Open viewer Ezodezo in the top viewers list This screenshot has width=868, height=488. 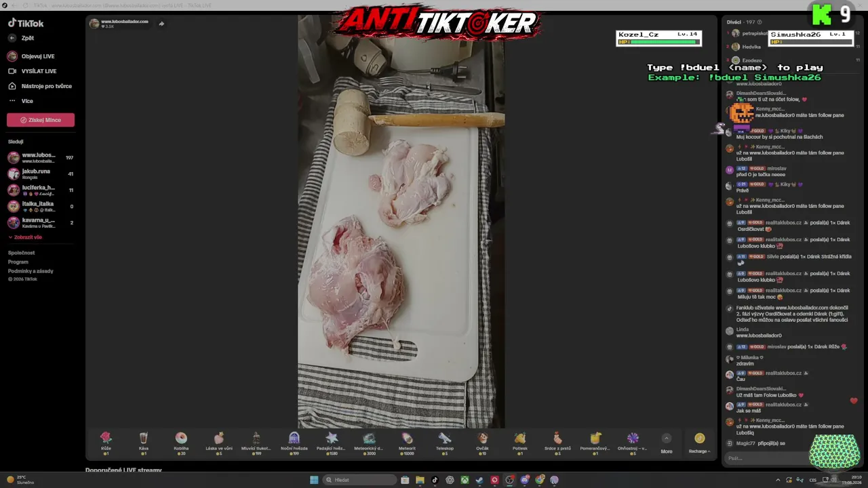[751, 60]
